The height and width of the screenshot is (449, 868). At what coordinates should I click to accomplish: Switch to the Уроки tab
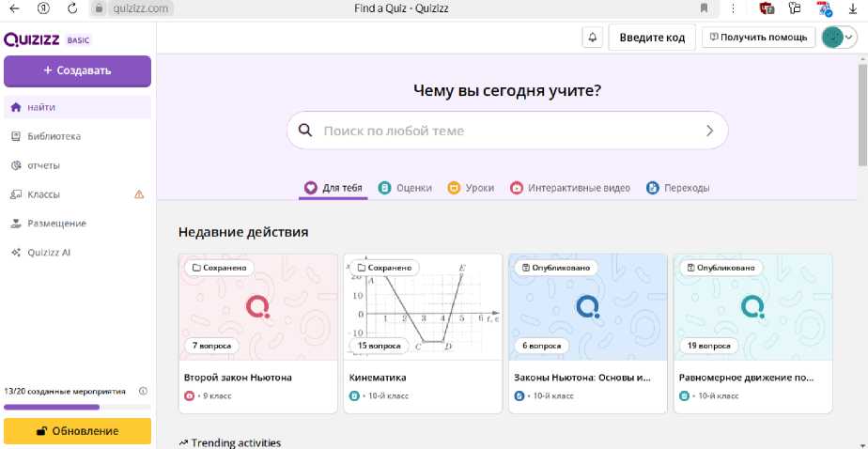pyautogui.click(x=471, y=188)
